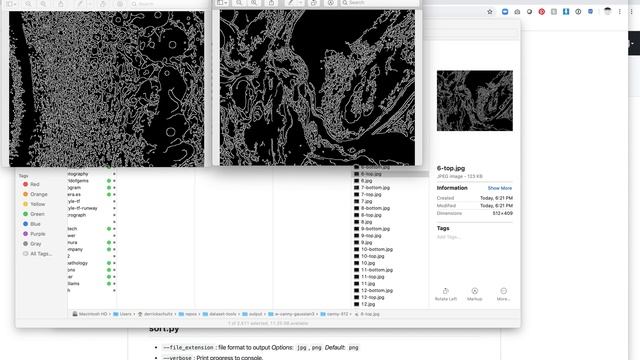Click output folder in the Finder path bar
Viewport: 640px width, 360px height.
(x=252, y=314)
